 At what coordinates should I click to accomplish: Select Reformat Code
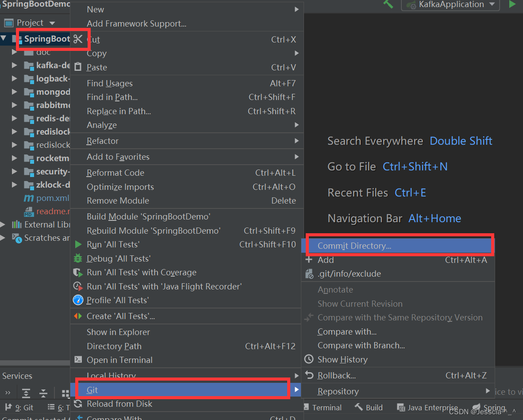[x=187, y=173]
